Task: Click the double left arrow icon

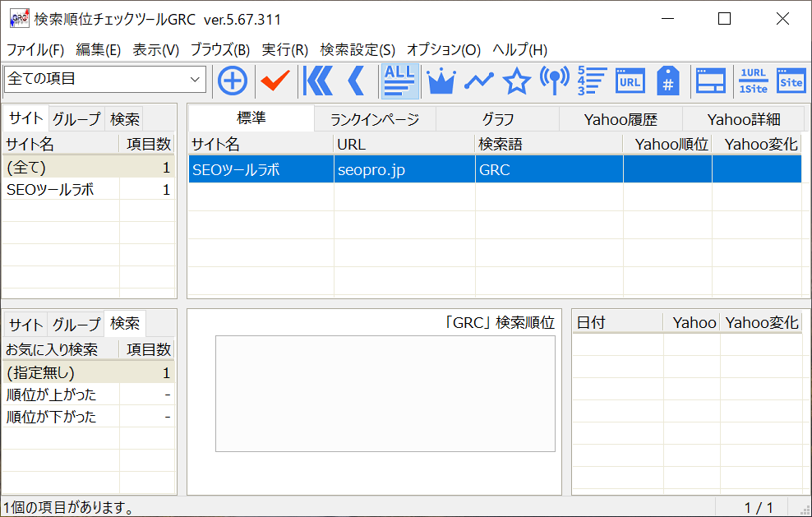Action: tap(317, 81)
